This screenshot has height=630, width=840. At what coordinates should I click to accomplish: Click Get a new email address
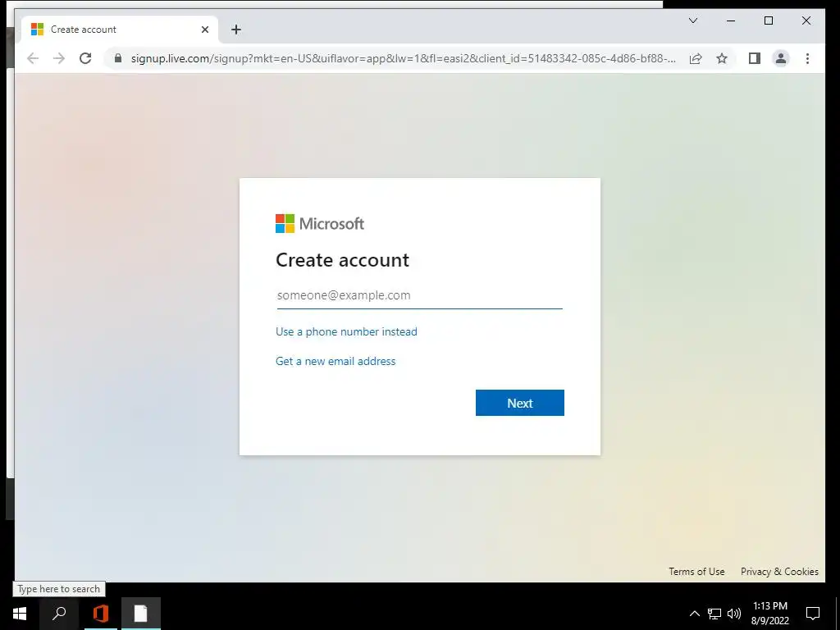[336, 361]
